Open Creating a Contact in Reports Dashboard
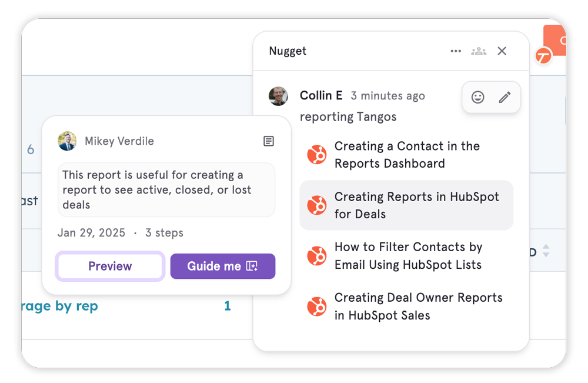The image size is (588, 383). 407,155
